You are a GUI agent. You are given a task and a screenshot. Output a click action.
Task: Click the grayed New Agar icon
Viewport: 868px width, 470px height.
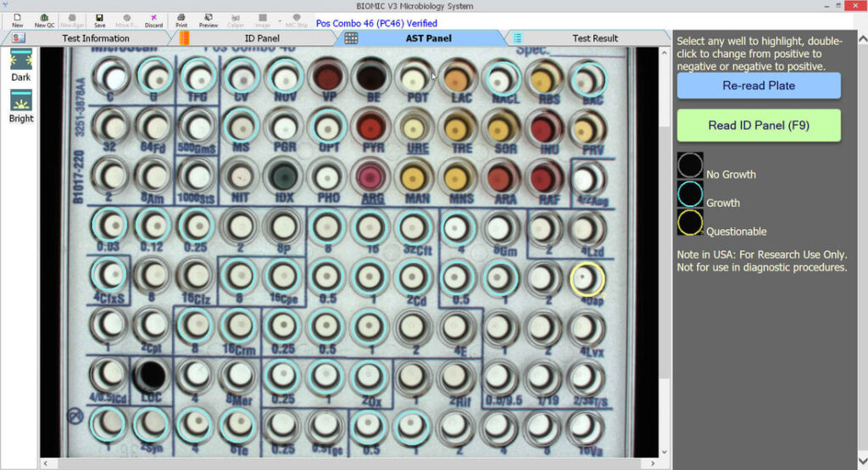72,21
